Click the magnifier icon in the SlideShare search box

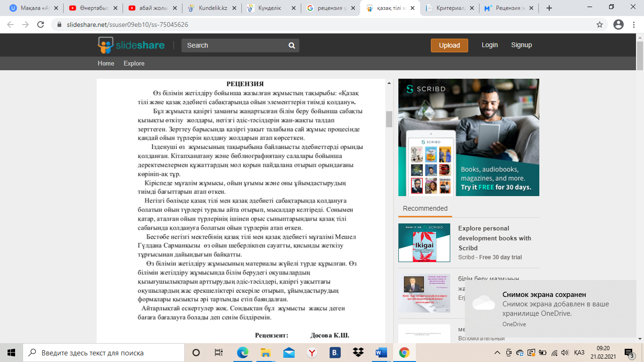point(292,45)
